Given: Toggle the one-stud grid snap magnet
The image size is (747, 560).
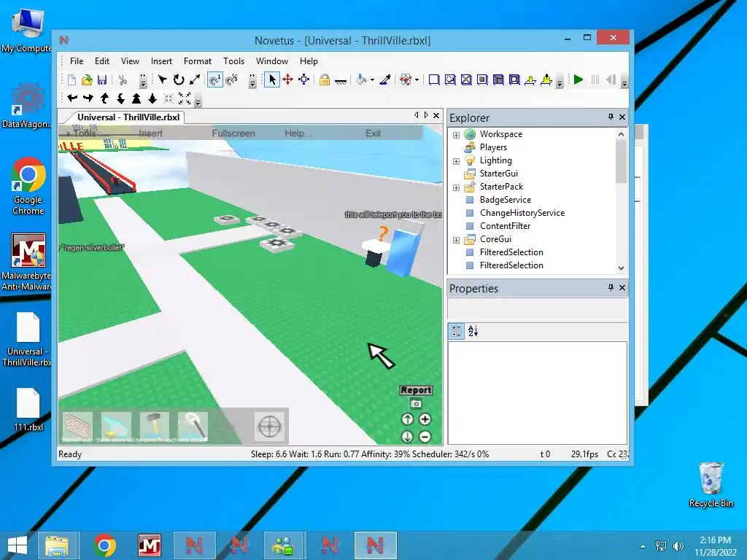Looking at the screenshot, I should 215,79.
